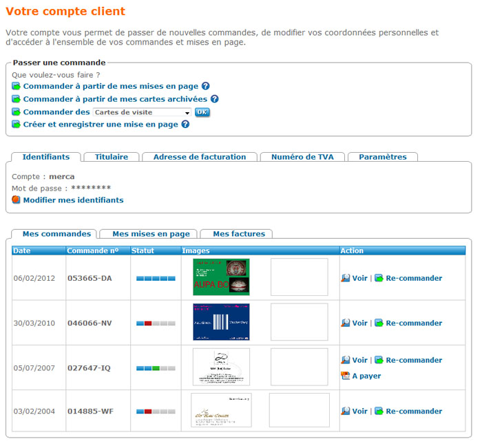Image resolution: width=482 pixels, height=448 pixels.
Task: Click the 'A payer' icon for order 027647-IQ
Action: click(x=346, y=376)
